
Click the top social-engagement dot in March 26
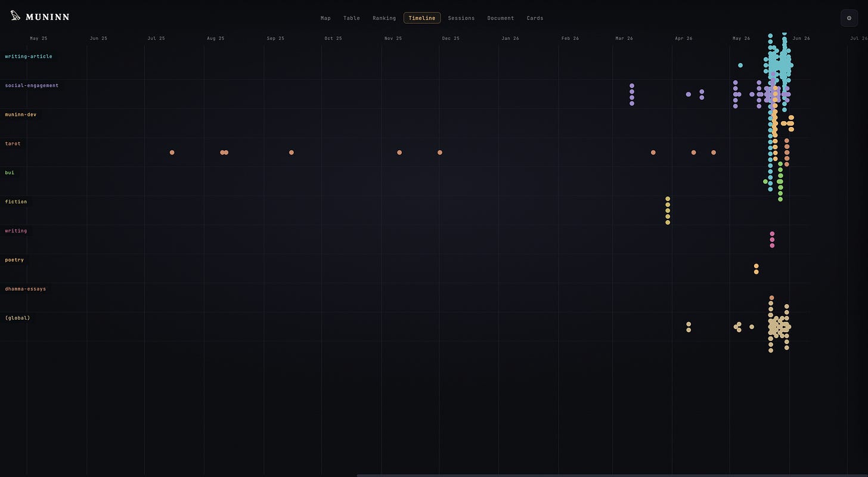pos(632,86)
